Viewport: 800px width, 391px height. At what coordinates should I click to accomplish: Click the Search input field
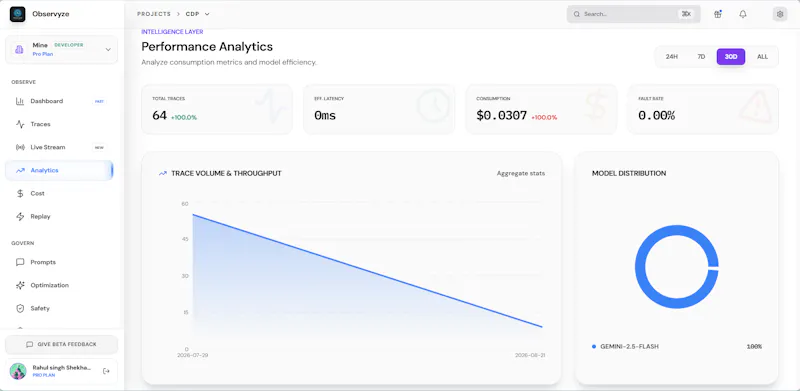[633, 14]
